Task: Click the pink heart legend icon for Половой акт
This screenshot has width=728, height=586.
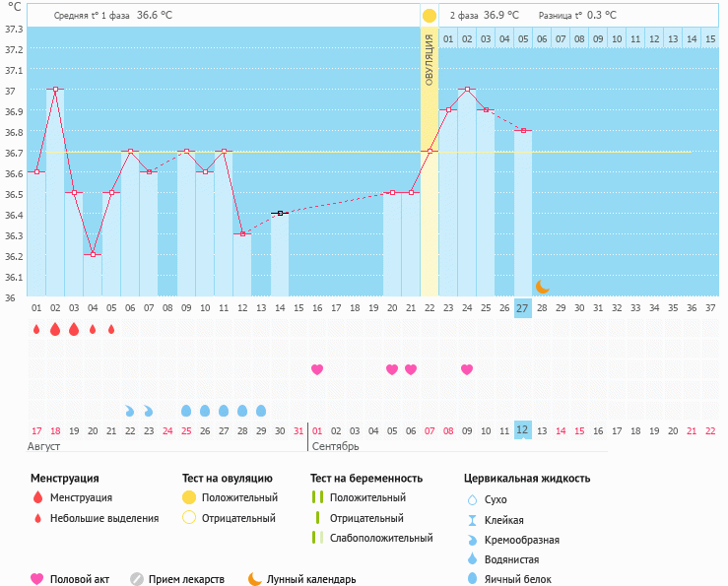Action: (37, 579)
